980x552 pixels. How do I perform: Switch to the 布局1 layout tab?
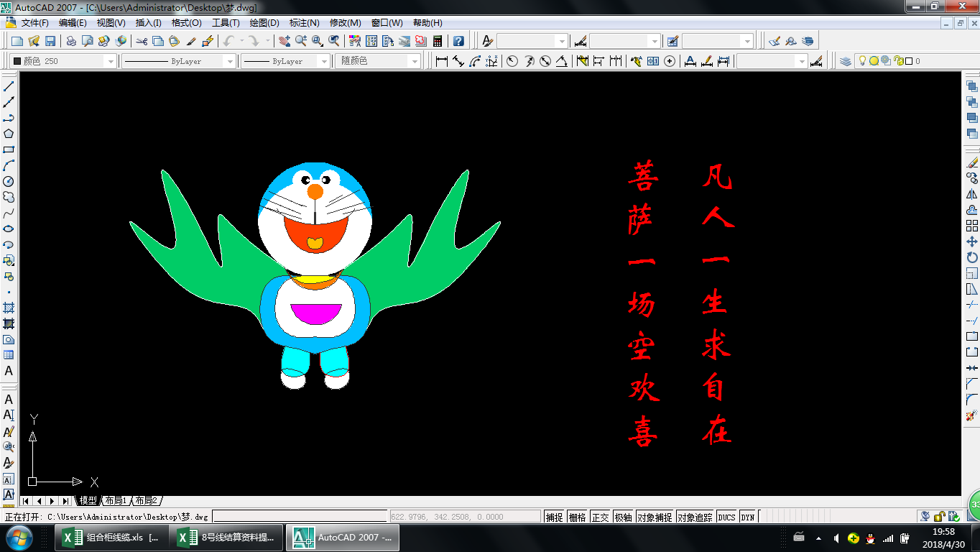(x=115, y=501)
